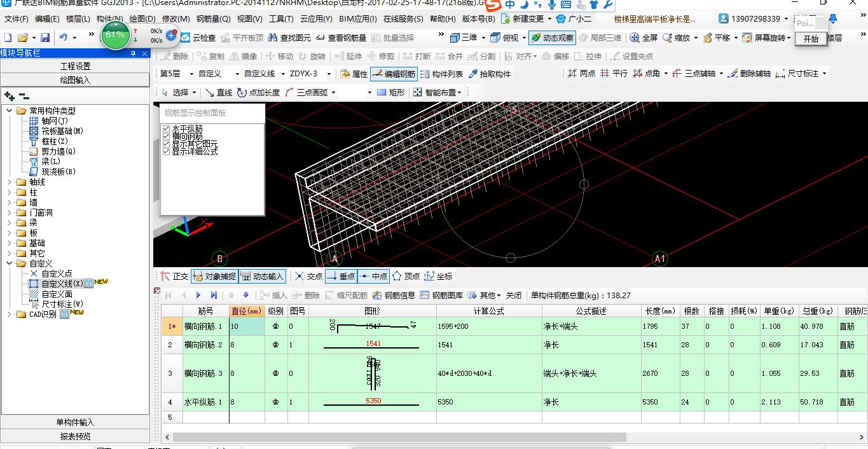
Task: Select 矩形 rectangle drawing tool
Action: tap(390, 93)
